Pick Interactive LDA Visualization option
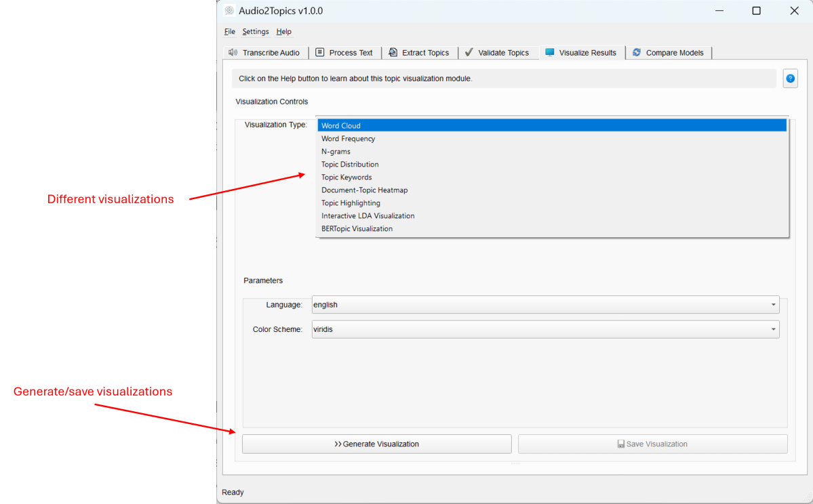This screenshot has width=813, height=504. (552, 216)
